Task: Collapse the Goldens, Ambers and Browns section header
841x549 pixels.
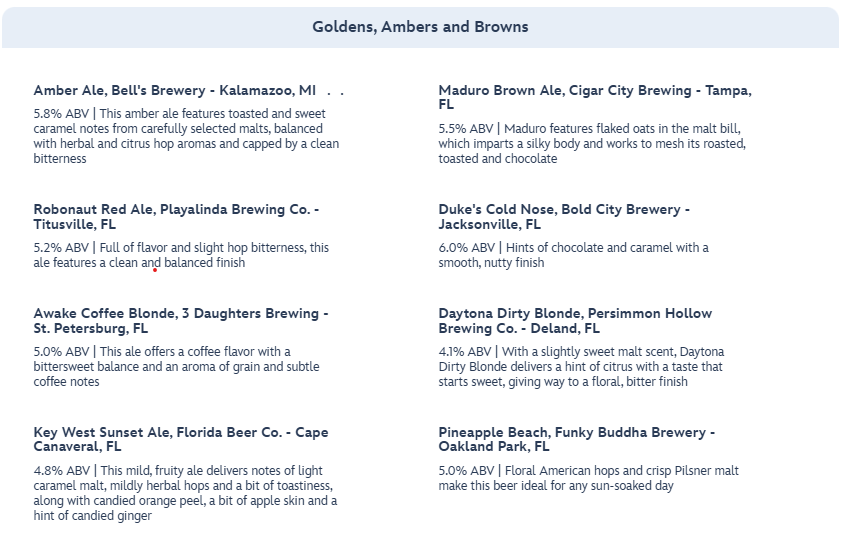Action: pos(420,27)
